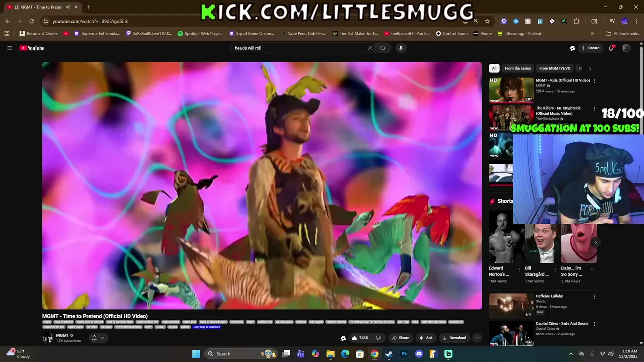Open options for MGMT - Kids video

(x=594, y=81)
